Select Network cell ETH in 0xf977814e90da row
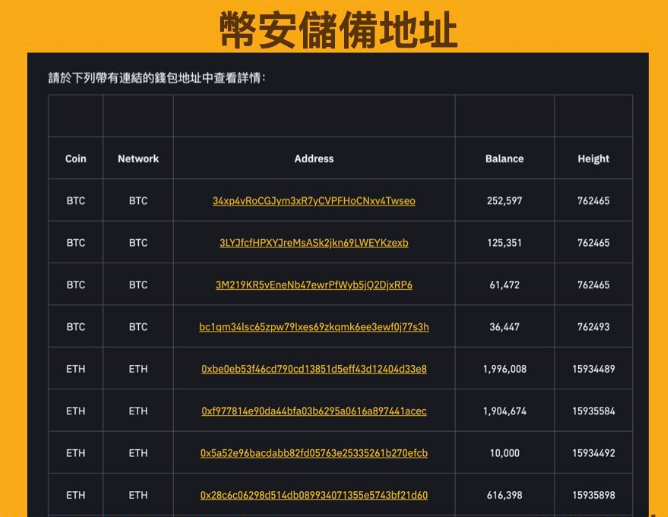The image size is (668, 517). pos(138,411)
